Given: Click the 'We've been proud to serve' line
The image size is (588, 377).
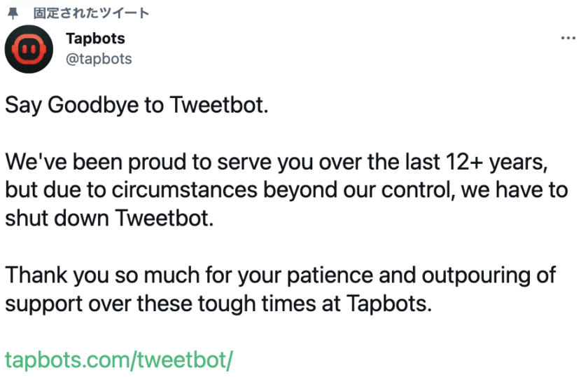Looking at the screenshot, I should (276, 162).
